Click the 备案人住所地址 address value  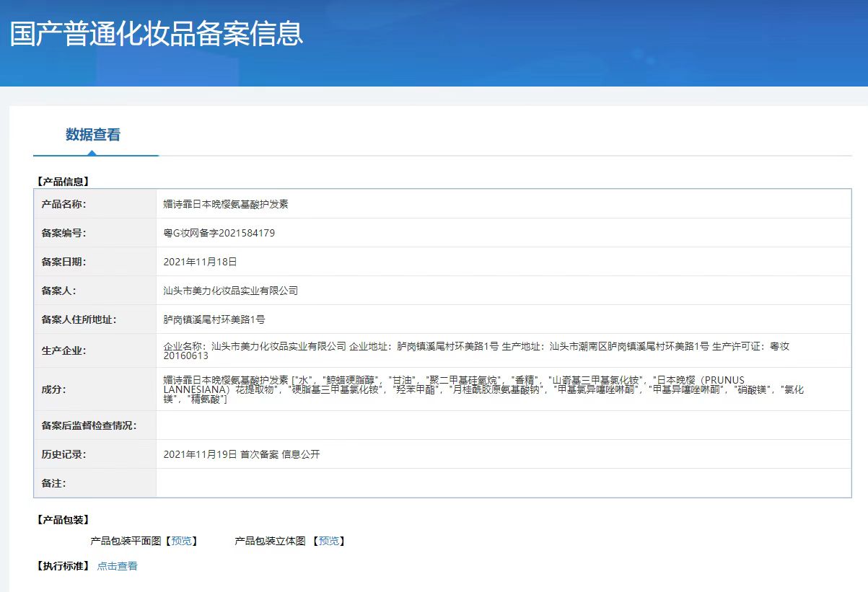[214, 319]
